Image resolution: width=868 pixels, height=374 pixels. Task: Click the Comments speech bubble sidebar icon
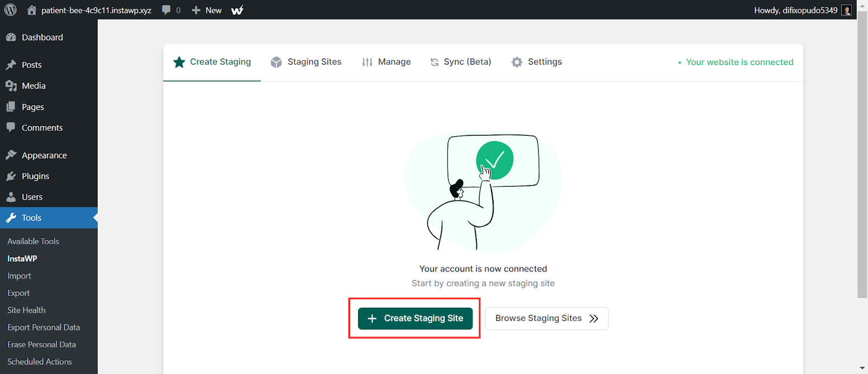coord(11,128)
